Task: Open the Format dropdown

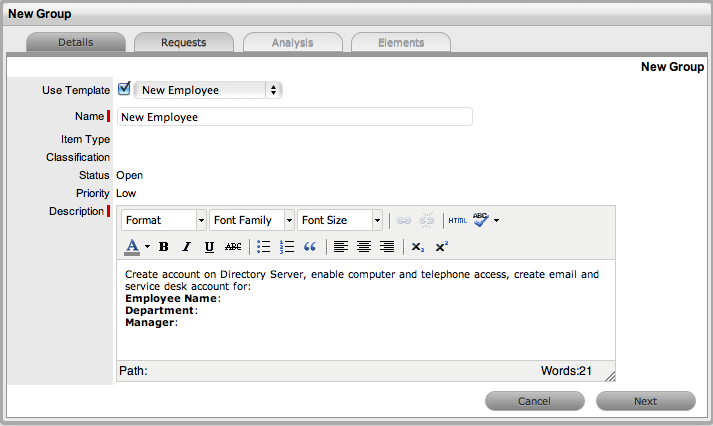Action: pyautogui.click(x=164, y=221)
